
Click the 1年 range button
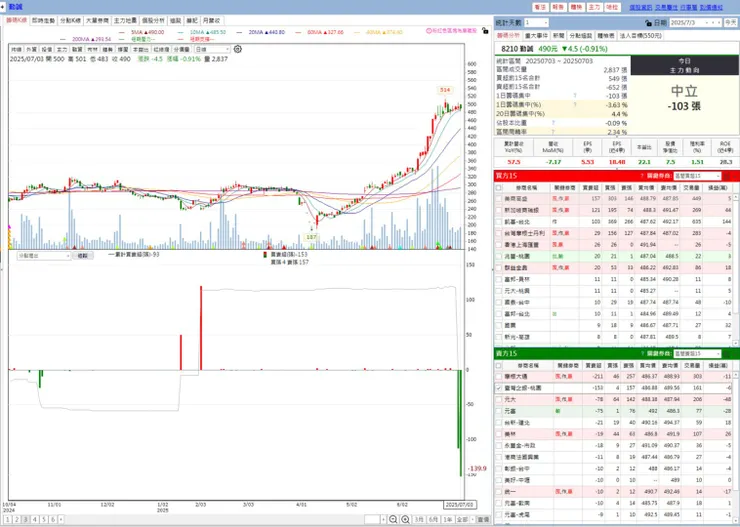[x=447, y=519]
